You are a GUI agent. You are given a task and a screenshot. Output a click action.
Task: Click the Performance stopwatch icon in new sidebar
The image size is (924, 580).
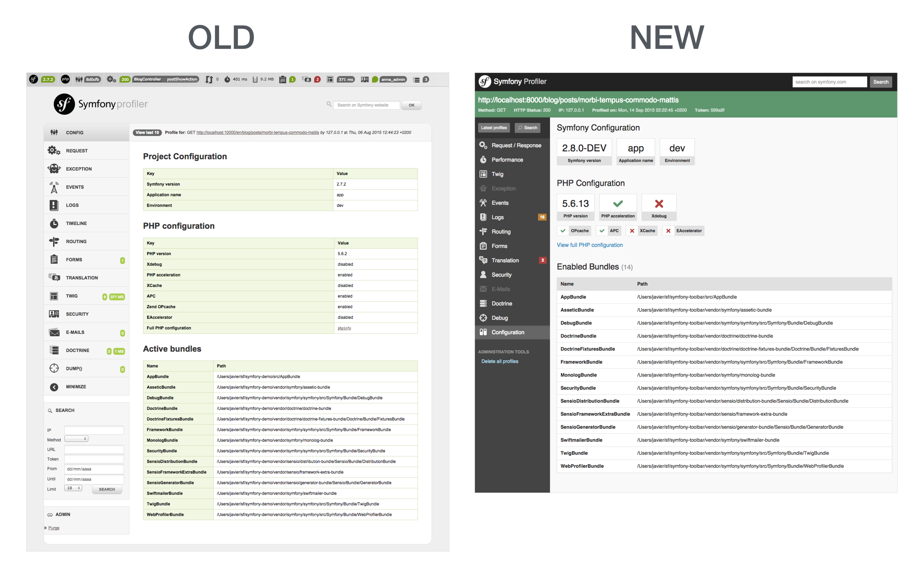483,160
